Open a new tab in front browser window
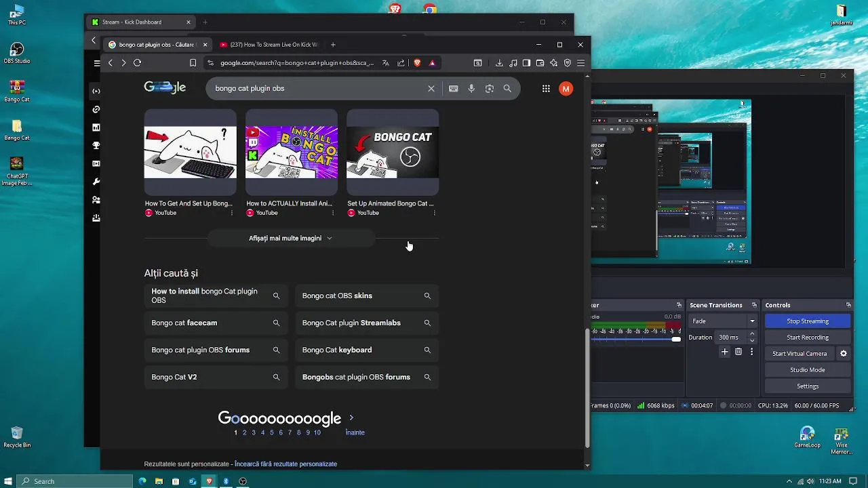The width and height of the screenshot is (868, 488). [x=333, y=45]
